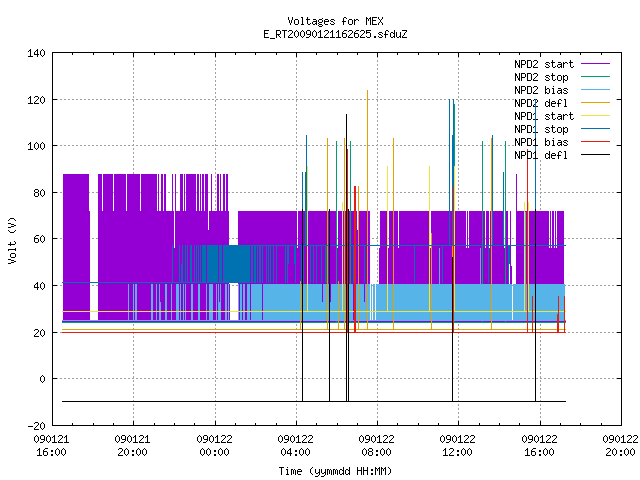This screenshot has height=480, width=640.
Task: Click the yellow line sample beside NPD1 start
Action: pyautogui.click(x=596, y=116)
